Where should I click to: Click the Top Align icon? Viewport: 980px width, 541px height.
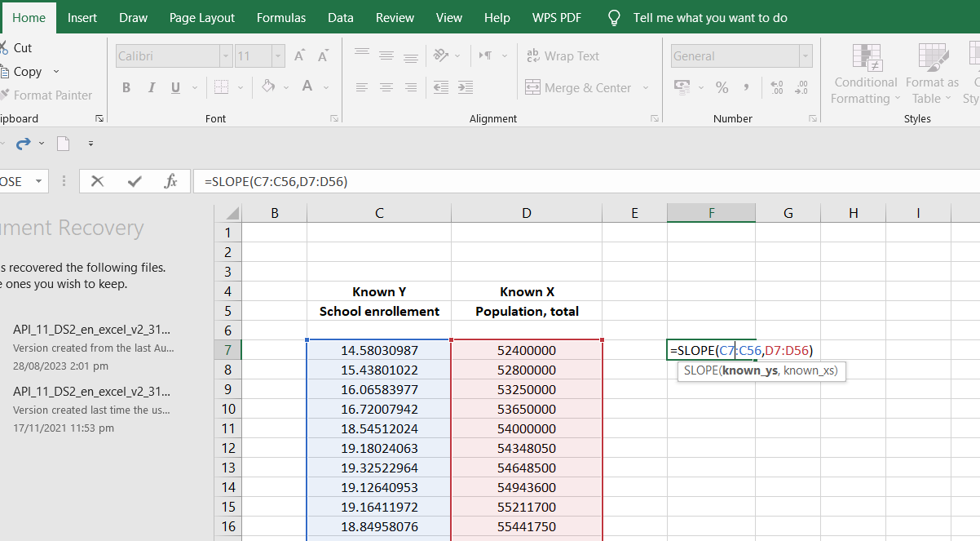pos(362,55)
